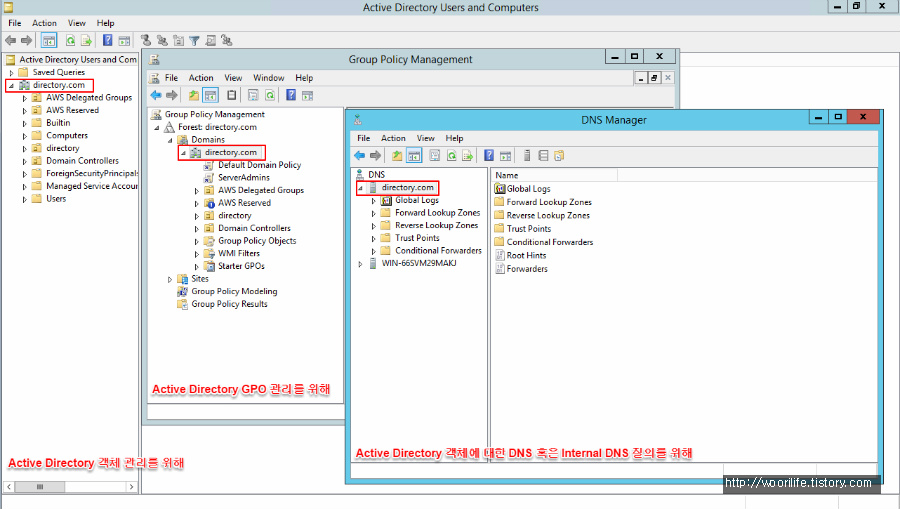Expand Saved Queries in Active Directory tree
The image size is (900, 509).
tap(11, 73)
